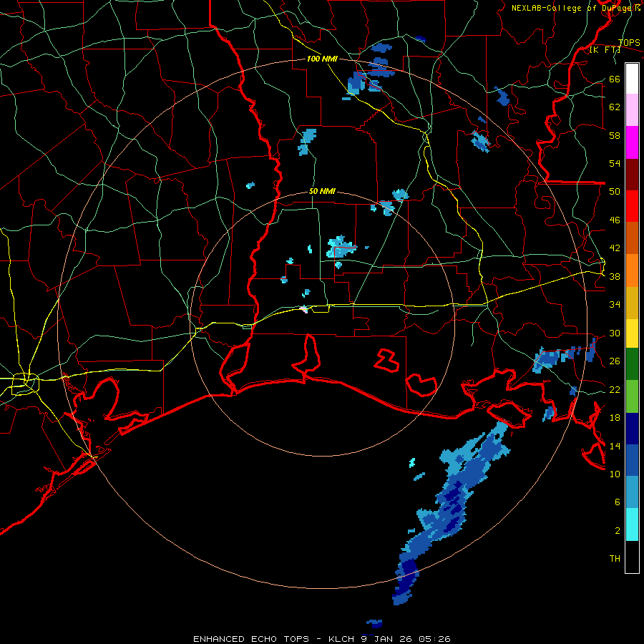
Task: Click the '50' legend value
Action: click(x=615, y=191)
